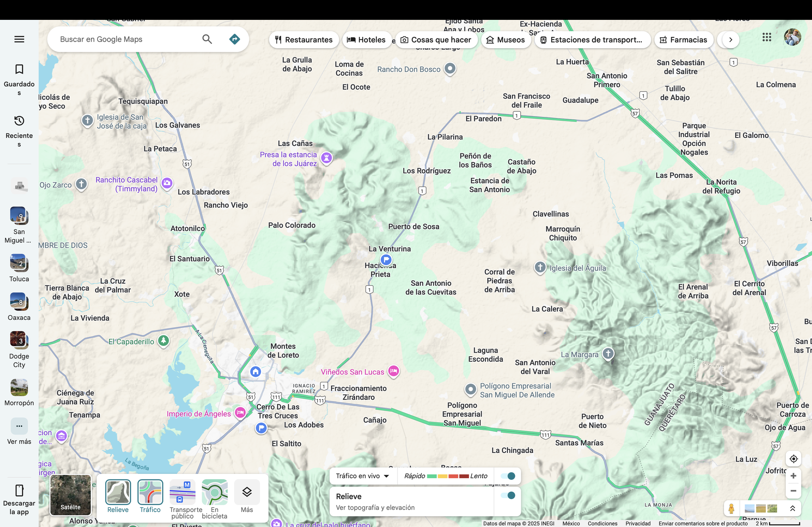812x527 pixels.
Task: Open the Guardados bookmark icon
Action: 19,70
